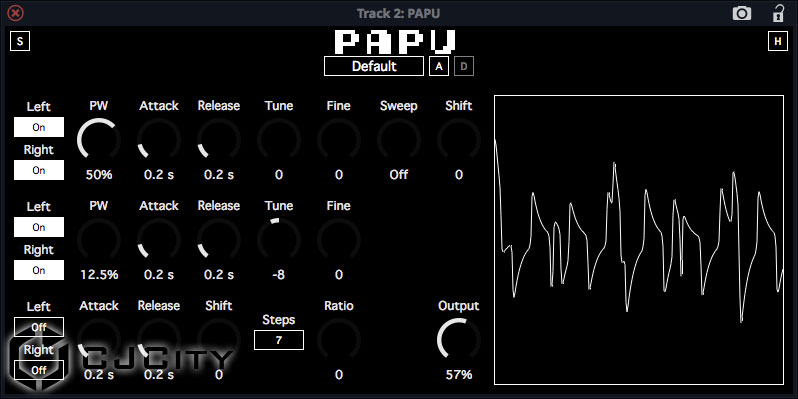Click the camera snapshot icon

point(742,13)
